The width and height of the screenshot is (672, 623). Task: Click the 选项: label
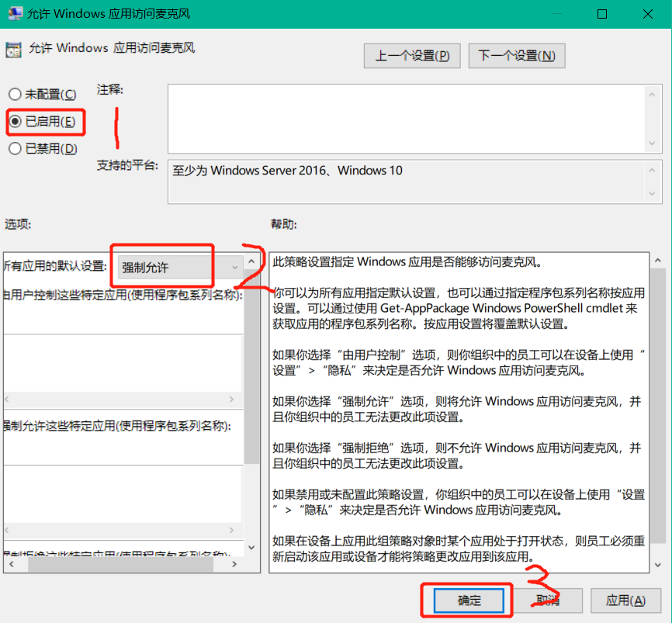pyautogui.click(x=18, y=224)
